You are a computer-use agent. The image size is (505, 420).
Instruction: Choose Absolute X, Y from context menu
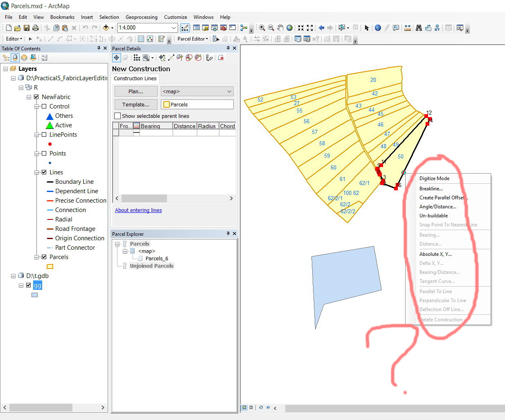(435, 254)
